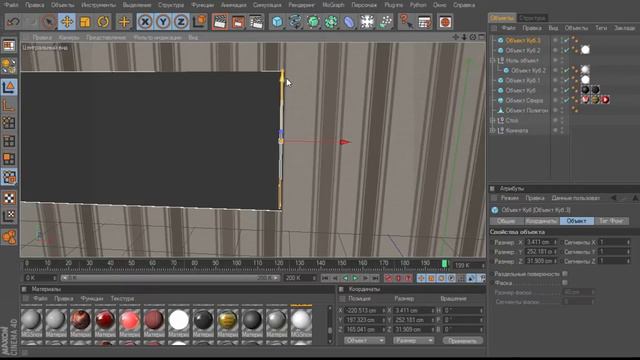The width and height of the screenshot is (640, 360).
Task: Activate the Rotate tool
Action: [103, 22]
